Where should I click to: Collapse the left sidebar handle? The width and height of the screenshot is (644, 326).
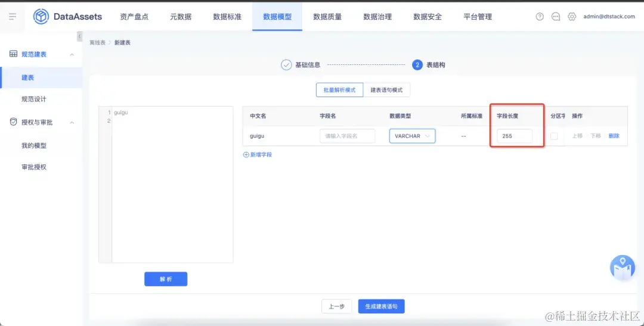(x=79, y=36)
